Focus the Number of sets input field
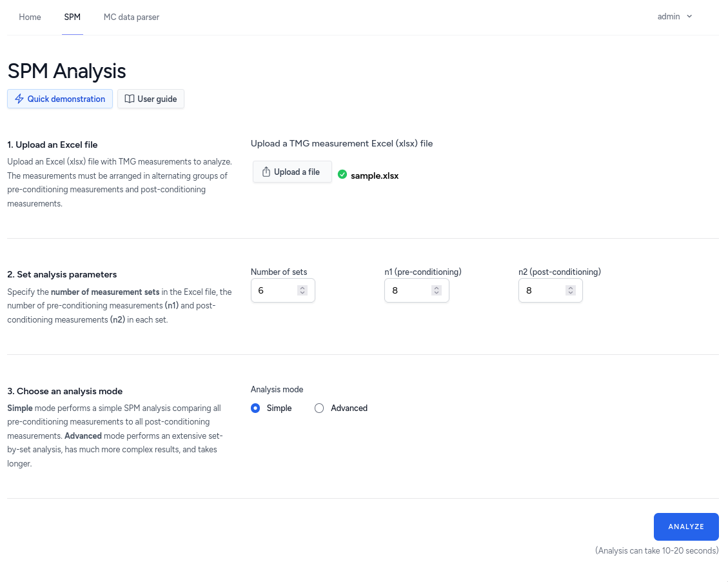Viewport: 728px width, 582px height. click(x=274, y=290)
